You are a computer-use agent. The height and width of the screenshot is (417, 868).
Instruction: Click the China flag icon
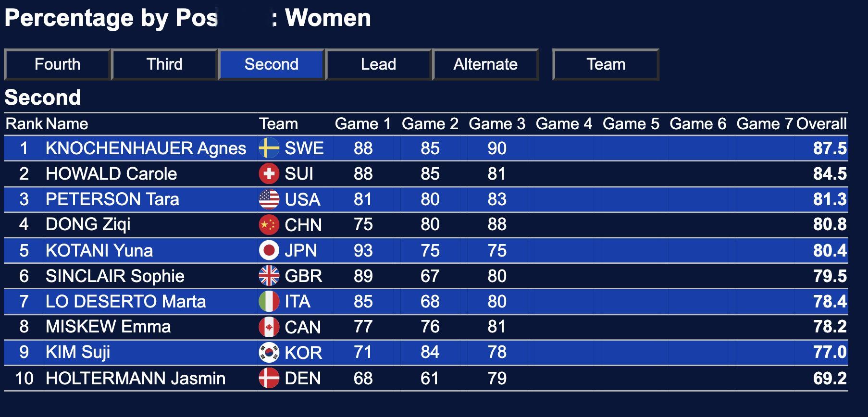269,224
